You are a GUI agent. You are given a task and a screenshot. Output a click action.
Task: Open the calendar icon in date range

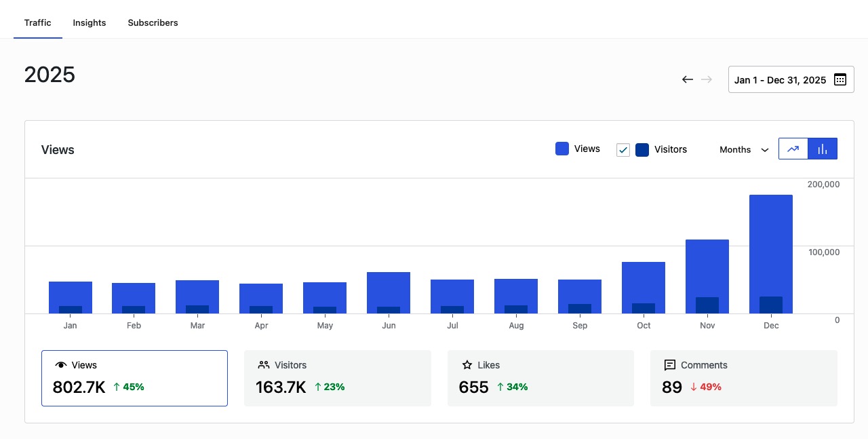point(840,79)
